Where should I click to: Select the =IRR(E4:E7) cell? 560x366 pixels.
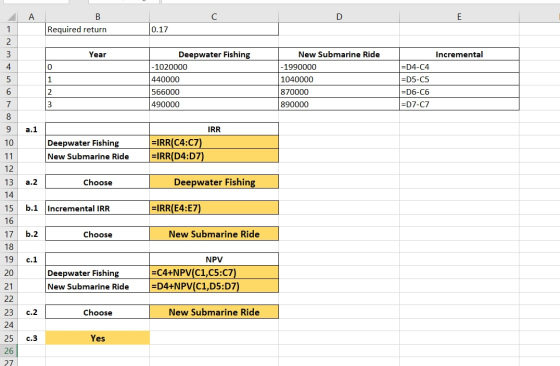[x=214, y=208]
